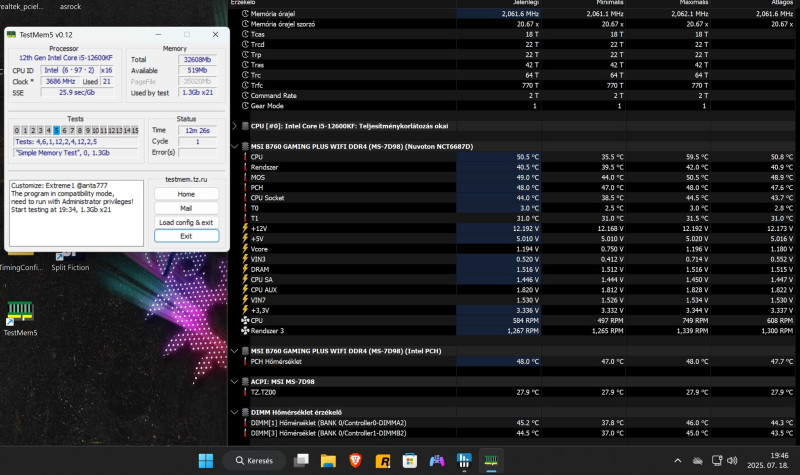Click the Clock 3686 MHz field
The width and height of the screenshot is (800, 475).
[60, 82]
